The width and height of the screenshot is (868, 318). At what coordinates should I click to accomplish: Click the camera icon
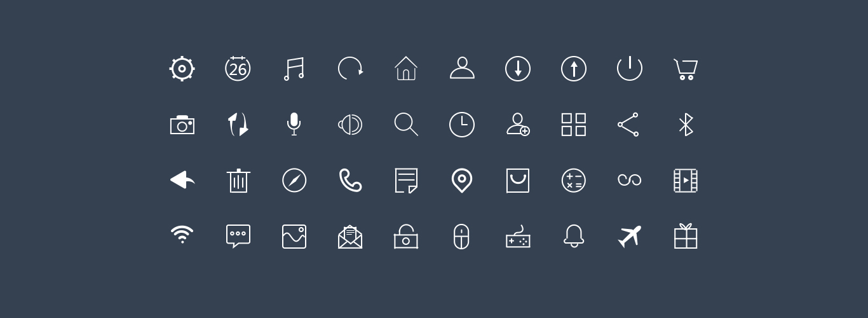coord(182,125)
